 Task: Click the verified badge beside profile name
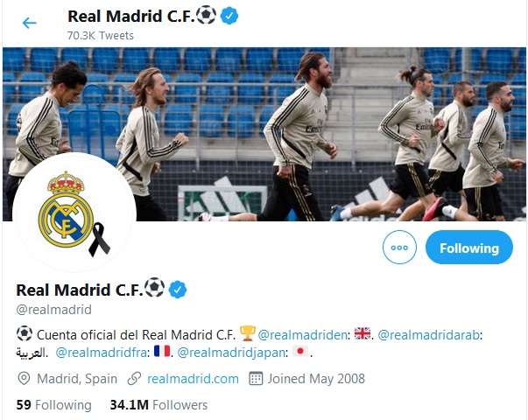coord(178,290)
